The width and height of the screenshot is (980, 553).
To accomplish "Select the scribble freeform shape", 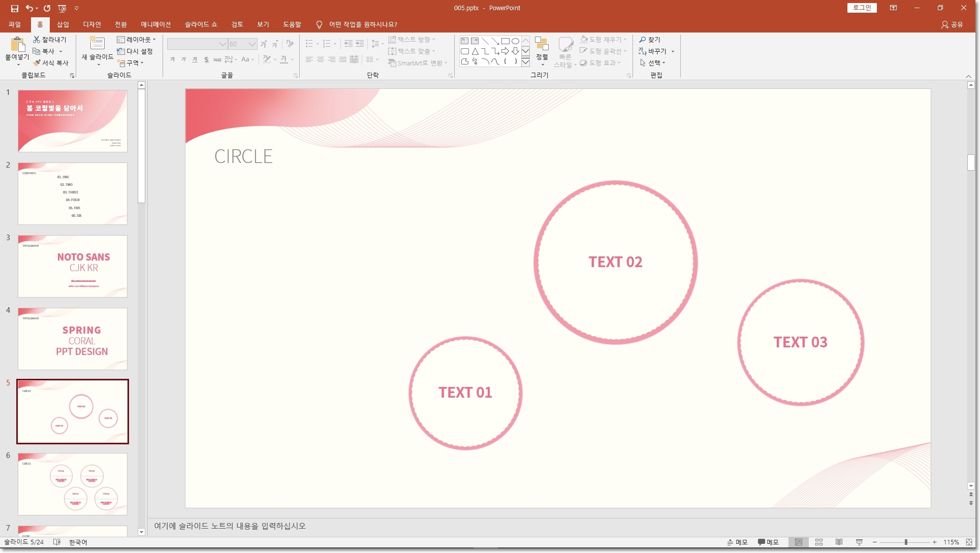I will (x=475, y=61).
